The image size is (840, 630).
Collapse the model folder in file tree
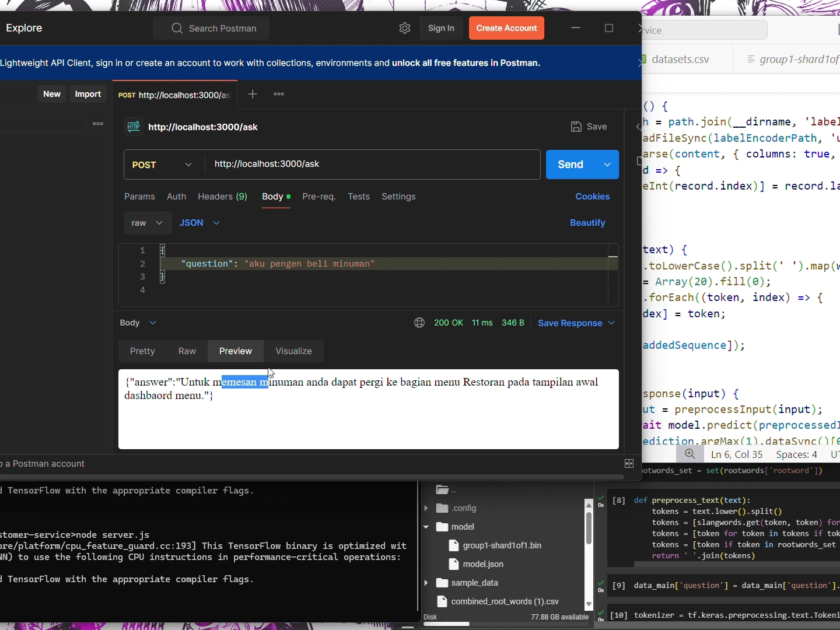[x=426, y=527]
